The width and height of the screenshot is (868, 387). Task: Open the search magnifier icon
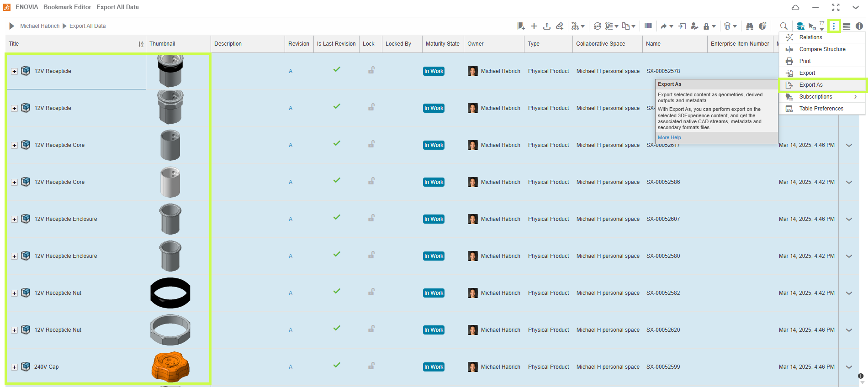point(783,26)
